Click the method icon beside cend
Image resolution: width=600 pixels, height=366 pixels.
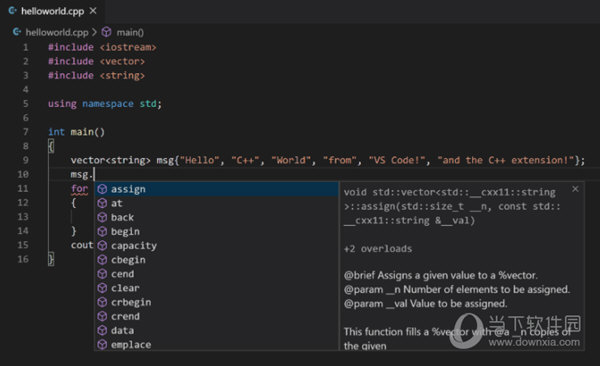102,274
